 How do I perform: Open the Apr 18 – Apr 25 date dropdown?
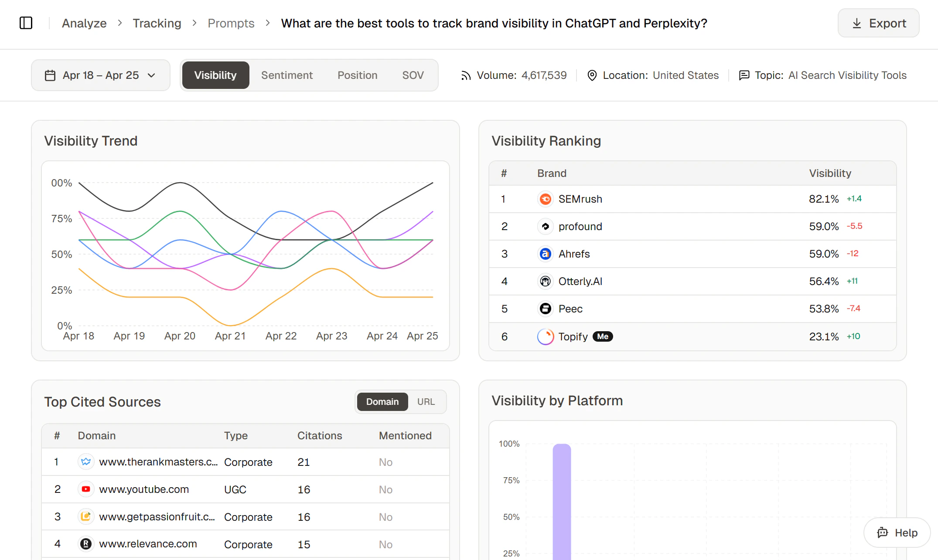click(101, 75)
